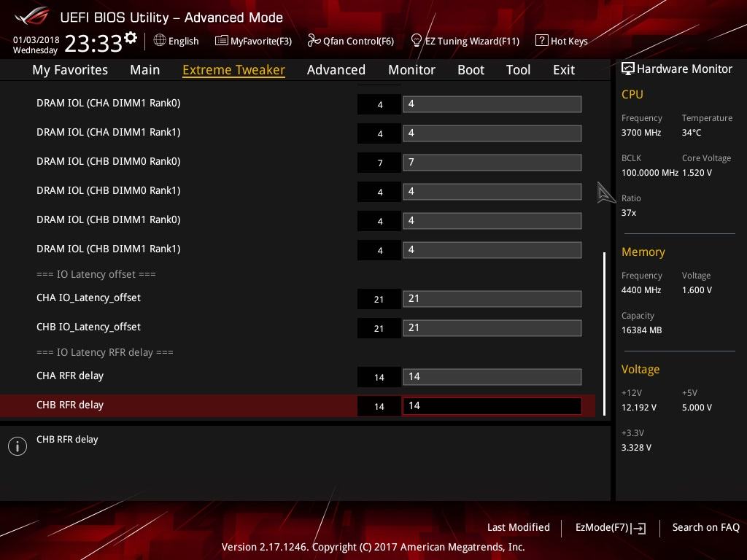Open the Monitor tab
Screen dimensions: 747x560
(411, 70)
